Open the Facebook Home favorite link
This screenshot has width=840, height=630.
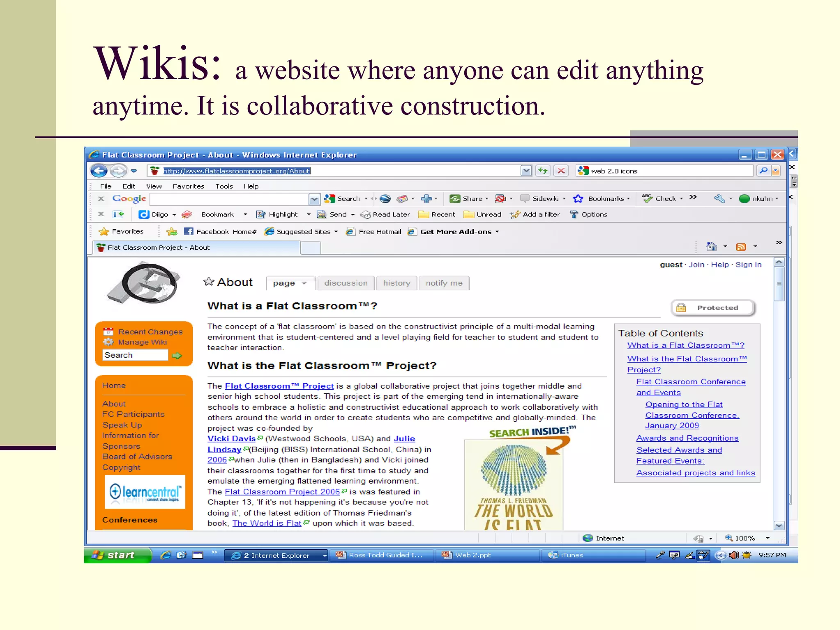220,232
